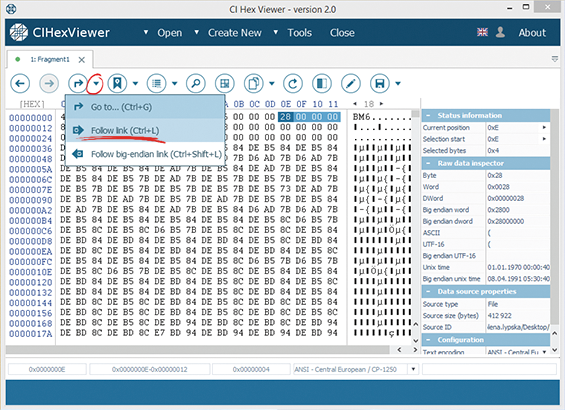Collapse the Raw data inspector section

tap(428, 163)
